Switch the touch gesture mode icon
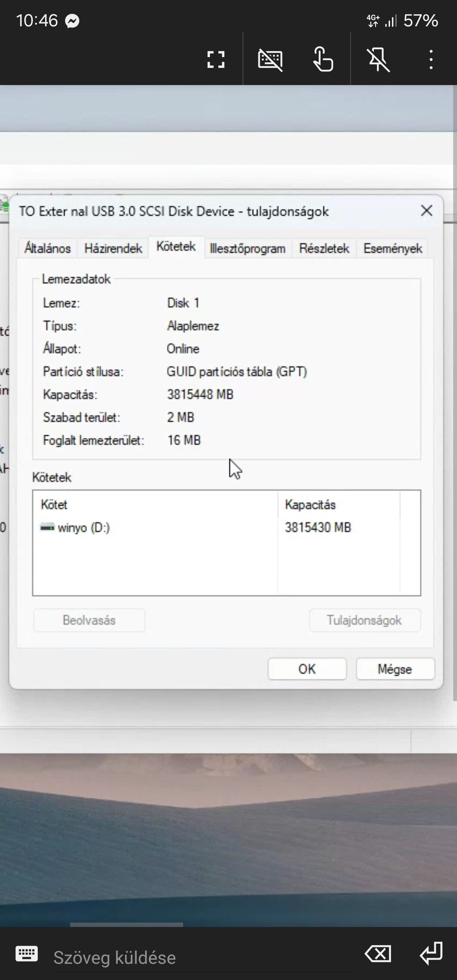The width and height of the screenshot is (457, 980). coord(323,59)
